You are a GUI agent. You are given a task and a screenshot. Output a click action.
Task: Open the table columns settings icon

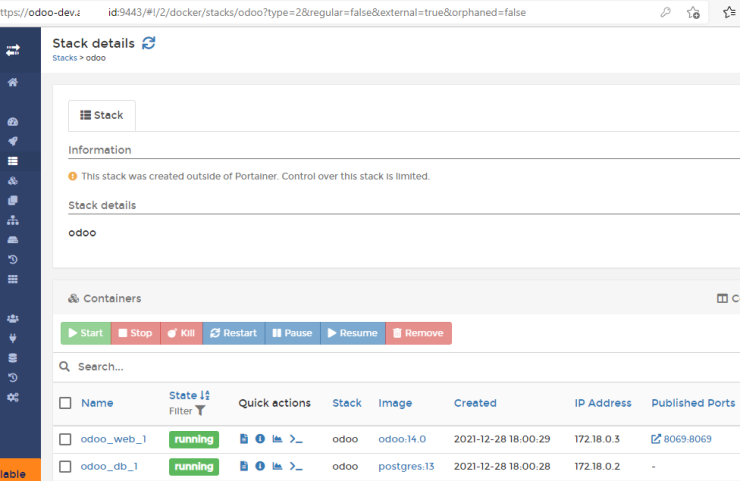point(722,298)
